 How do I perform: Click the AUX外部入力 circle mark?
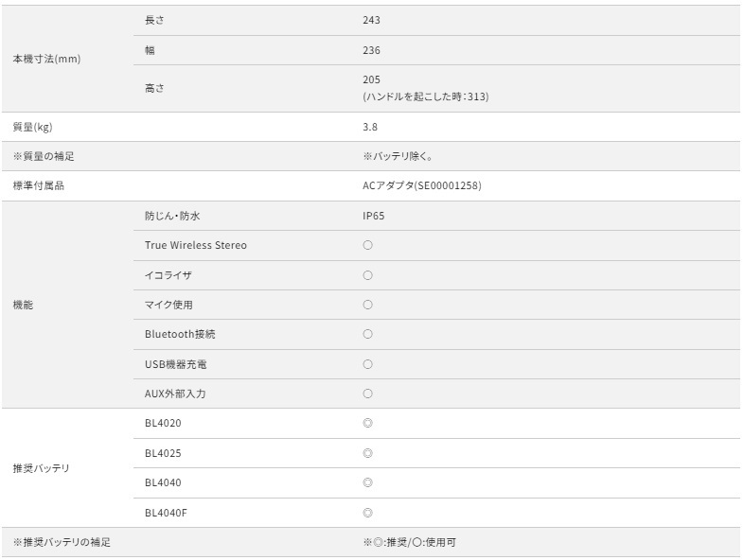tap(367, 394)
